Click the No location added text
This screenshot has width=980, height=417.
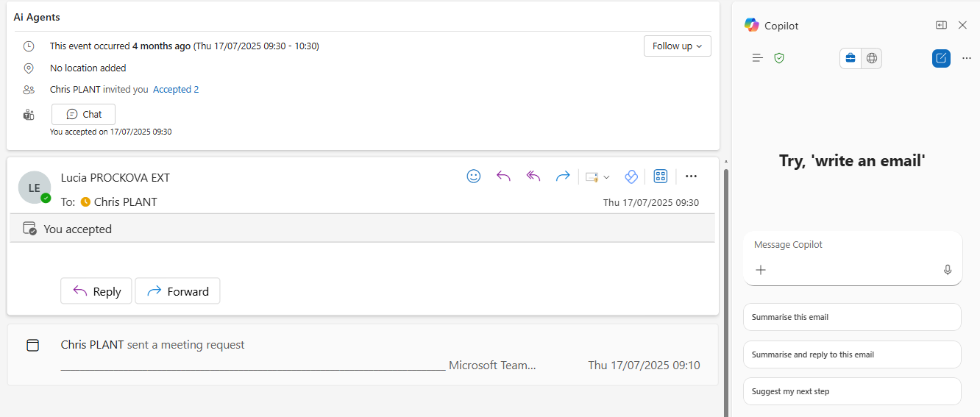[x=88, y=68]
